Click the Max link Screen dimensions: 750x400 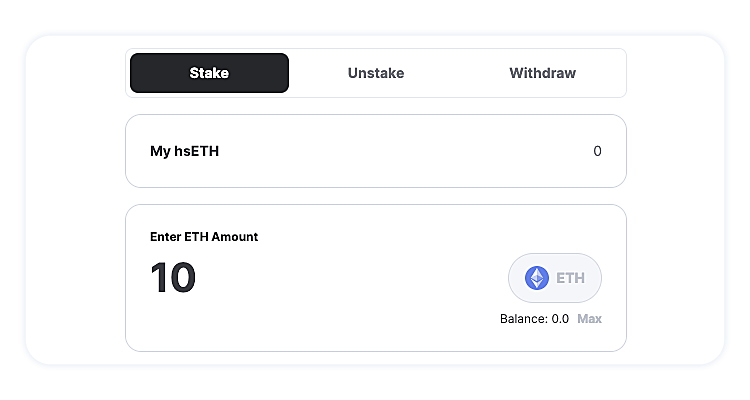pyautogui.click(x=589, y=319)
